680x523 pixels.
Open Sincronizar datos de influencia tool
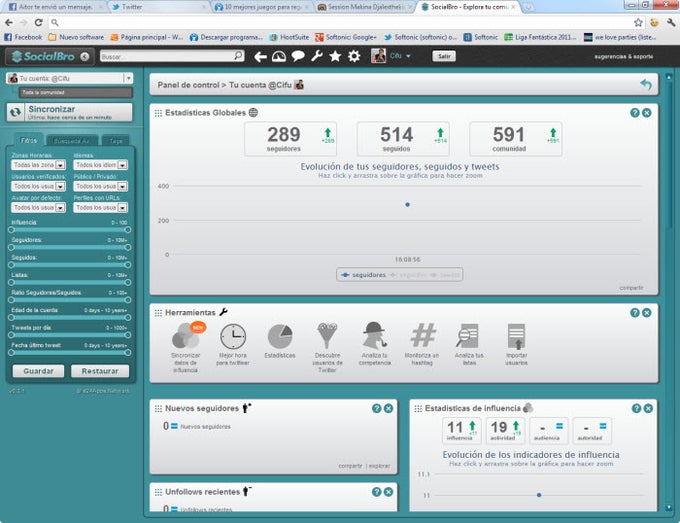click(x=186, y=347)
